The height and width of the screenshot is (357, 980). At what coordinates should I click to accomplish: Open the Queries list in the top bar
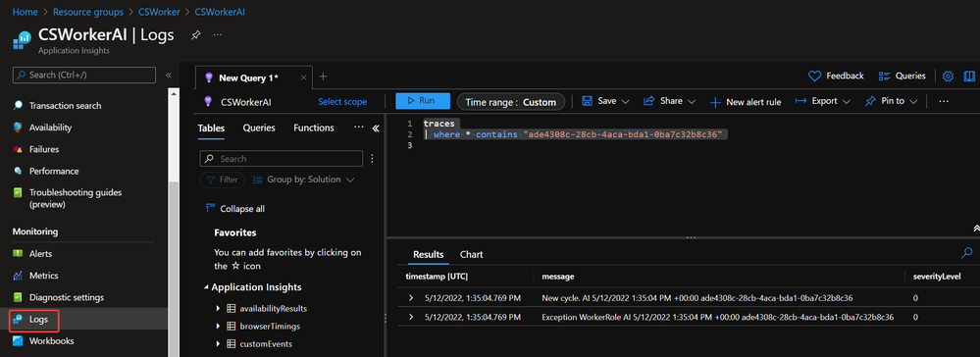tap(902, 76)
